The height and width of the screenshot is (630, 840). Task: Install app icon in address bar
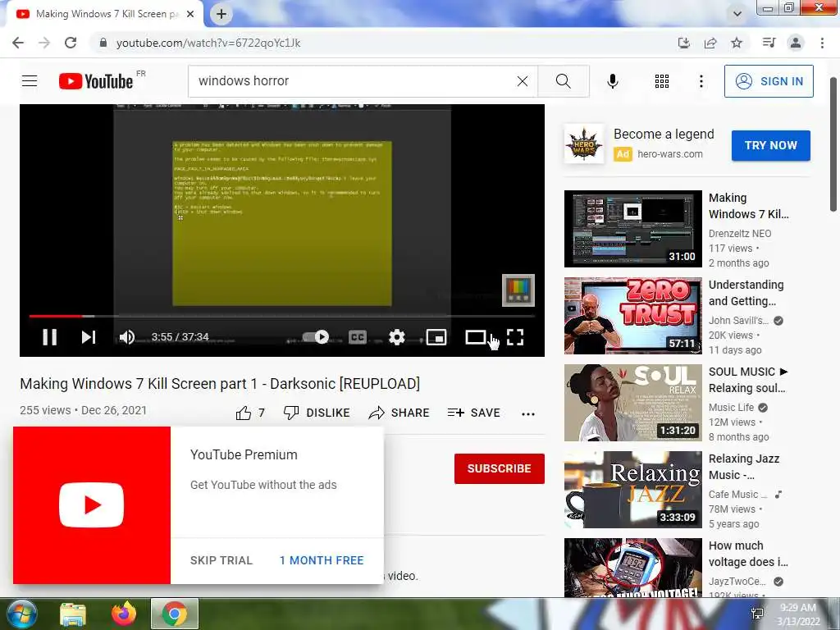pos(683,43)
